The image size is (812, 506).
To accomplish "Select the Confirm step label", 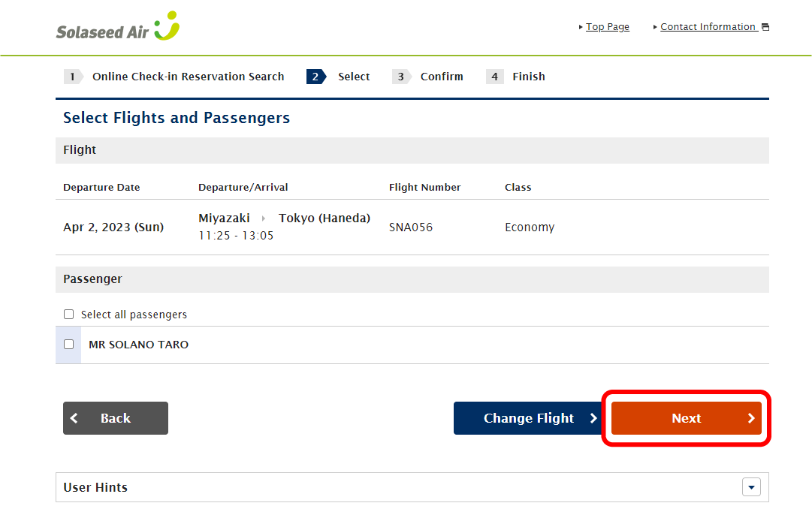I will pos(442,77).
